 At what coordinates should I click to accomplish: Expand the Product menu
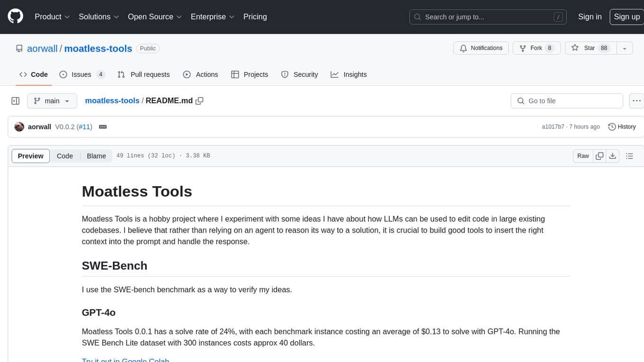(52, 17)
